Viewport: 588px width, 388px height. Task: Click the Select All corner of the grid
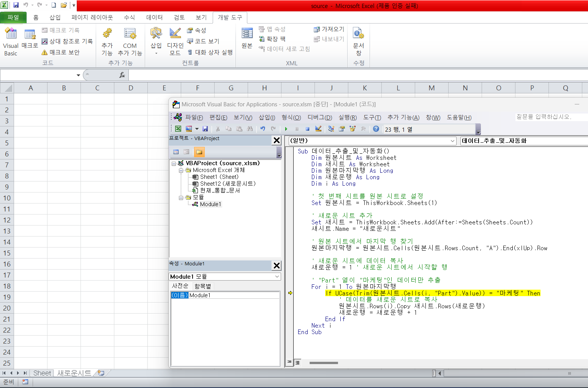point(7,88)
